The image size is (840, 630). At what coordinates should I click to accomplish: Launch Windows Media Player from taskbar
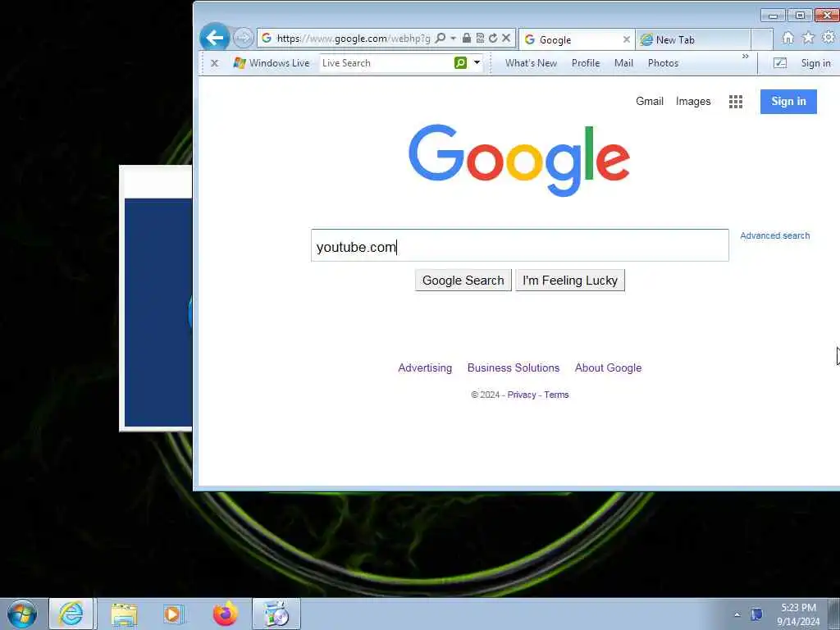coord(174,614)
